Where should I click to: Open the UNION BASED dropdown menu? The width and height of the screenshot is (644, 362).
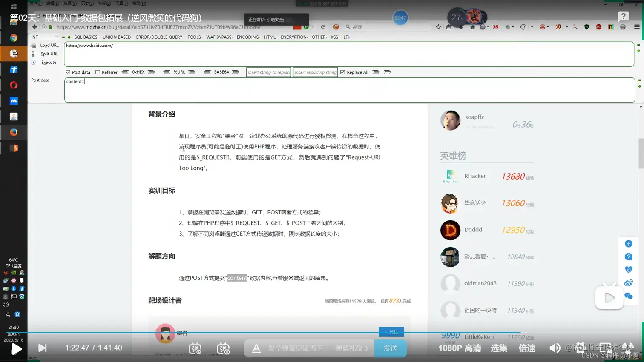tap(118, 37)
